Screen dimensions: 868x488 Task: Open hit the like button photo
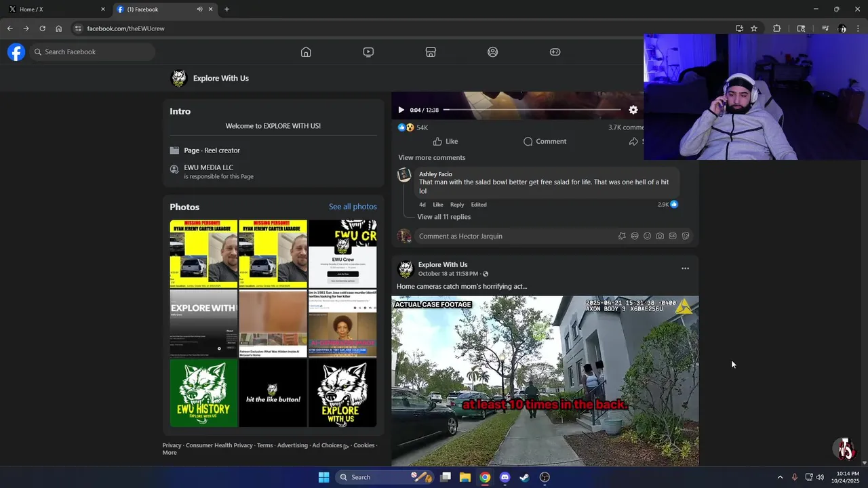click(273, 393)
